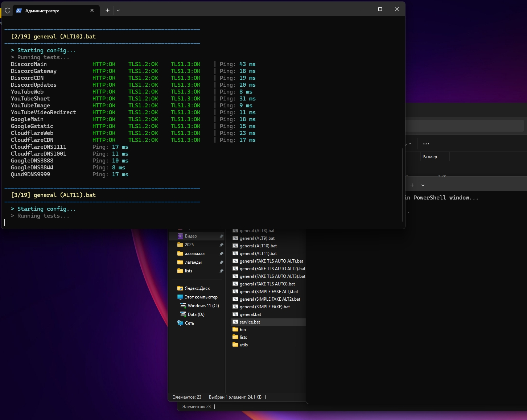Open new tab in the background terminal

[412, 185]
